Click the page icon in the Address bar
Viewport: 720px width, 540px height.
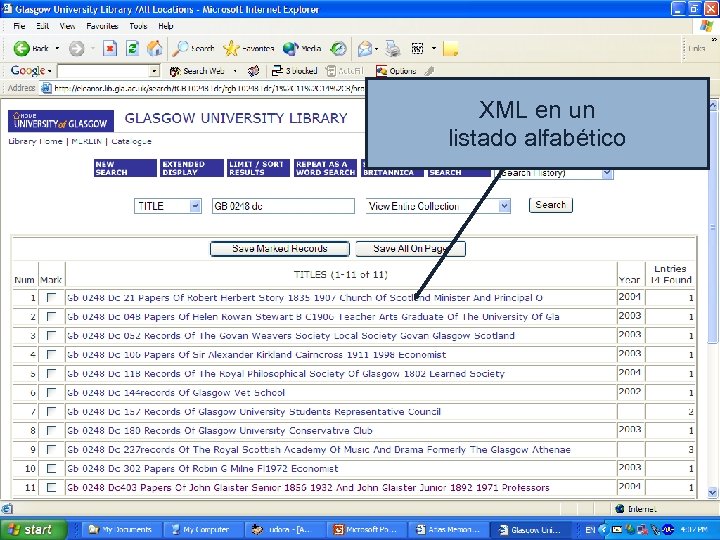[x=46, y=88]
